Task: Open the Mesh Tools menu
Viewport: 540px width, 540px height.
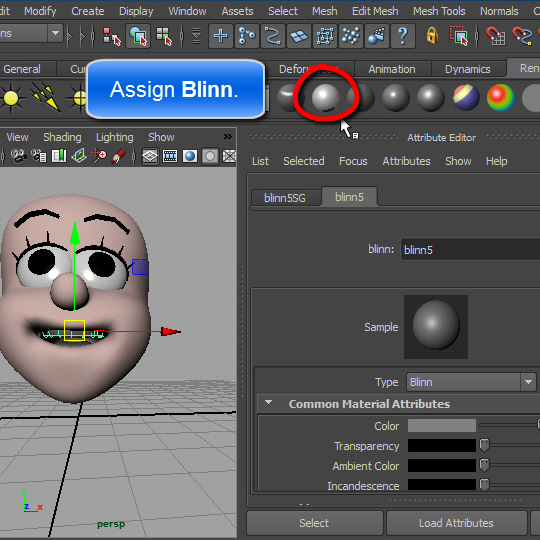Action: tap(439, 11)
